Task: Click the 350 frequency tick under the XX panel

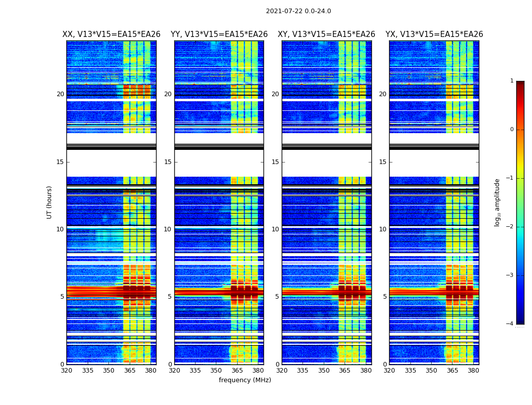Action: point(108,371)
